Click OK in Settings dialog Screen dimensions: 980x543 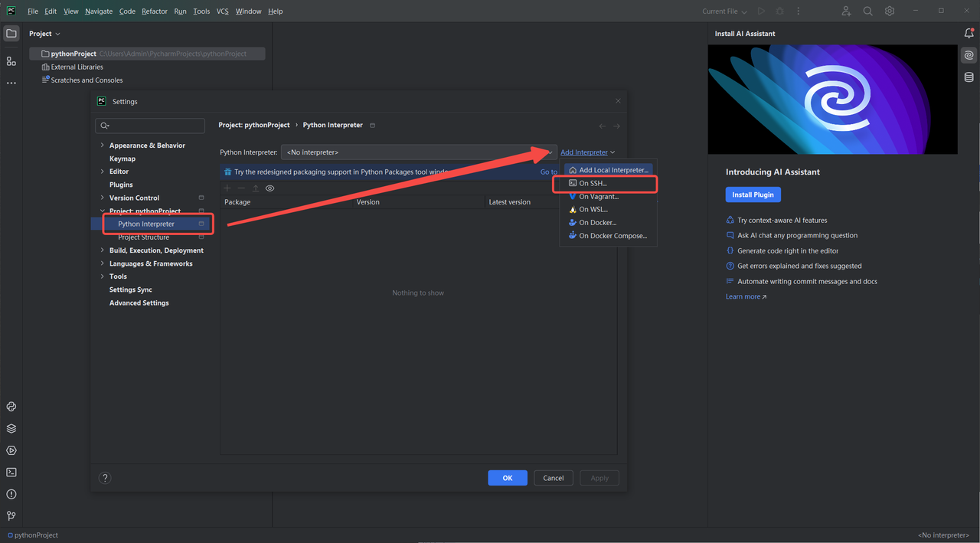point(507,478)
